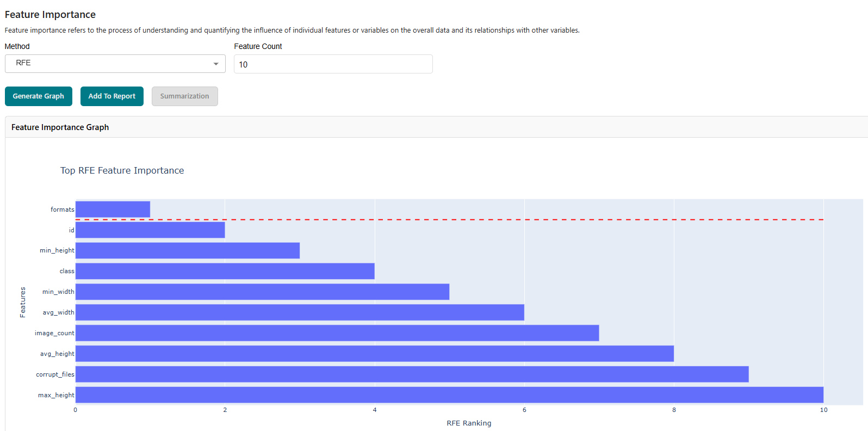Open the Method dropdown
Image resolution: width=868 pixels, height=431 pixels.
[115, 64]
